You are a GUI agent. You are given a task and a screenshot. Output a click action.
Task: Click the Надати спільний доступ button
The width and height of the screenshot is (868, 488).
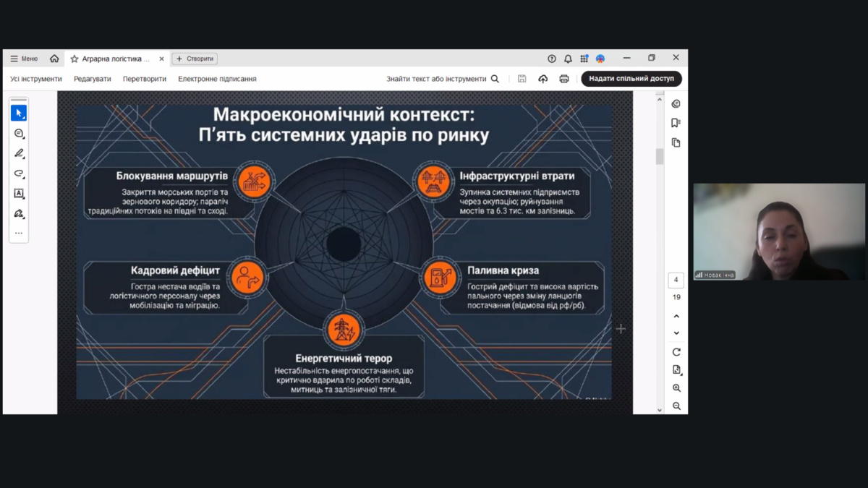(631, 79)
